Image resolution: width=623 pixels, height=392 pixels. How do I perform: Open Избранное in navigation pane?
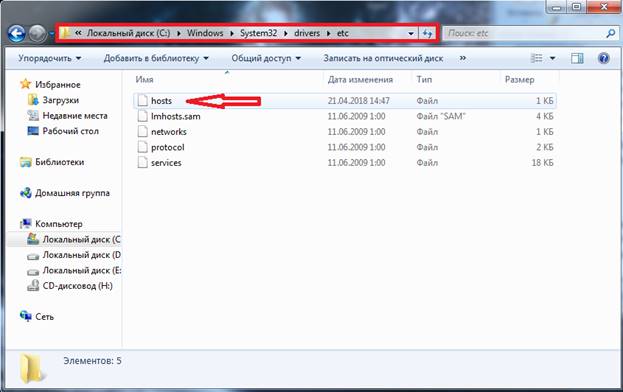coord(58,85)
